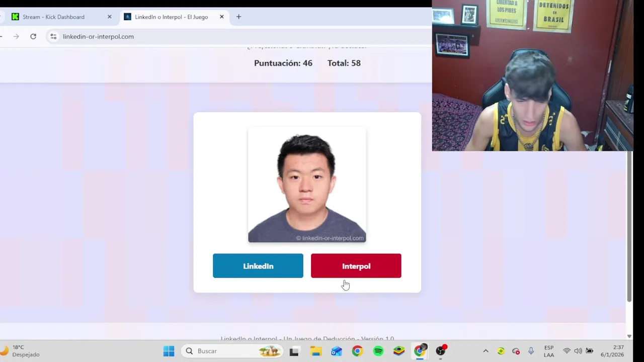Click the Total: 58 counter text
Viewport: 644px width, 362px height.
344,63
